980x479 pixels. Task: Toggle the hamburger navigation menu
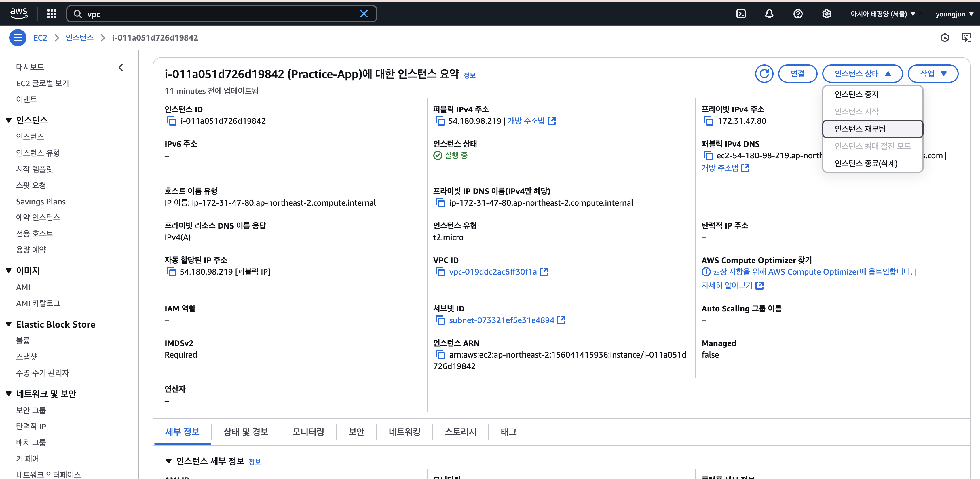(18, 38)
